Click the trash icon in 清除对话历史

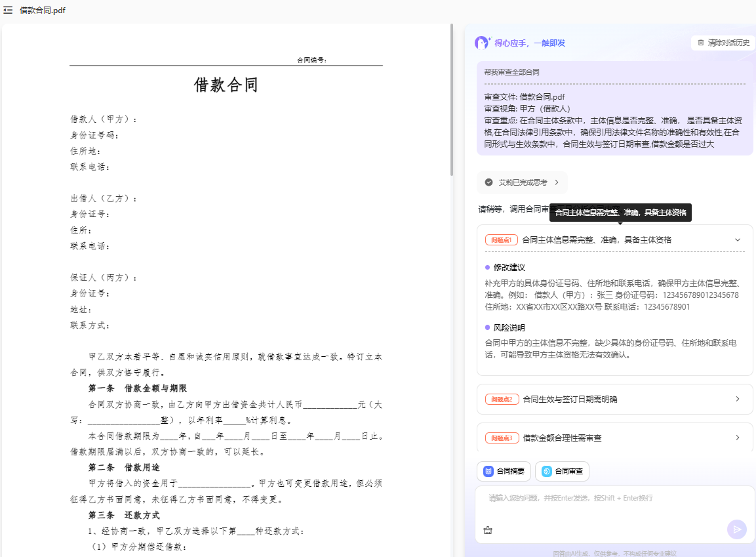coord(700,43)
